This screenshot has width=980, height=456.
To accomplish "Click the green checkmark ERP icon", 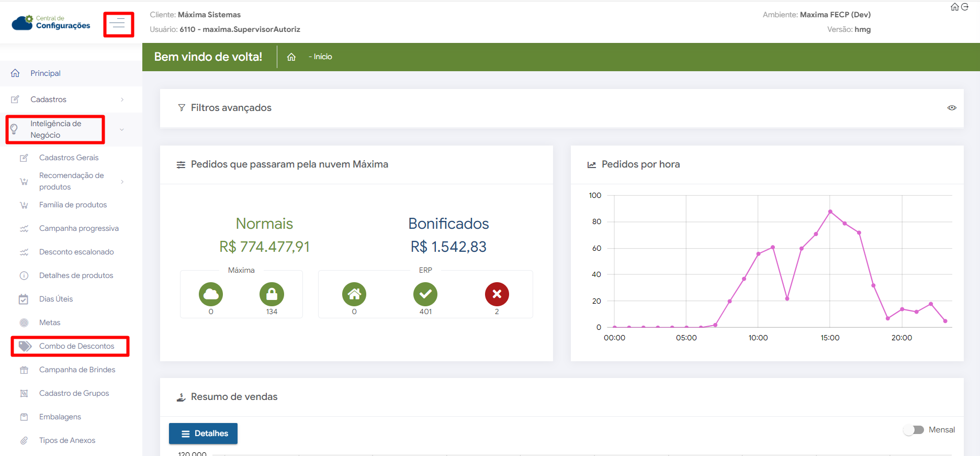I will (425, 294).
